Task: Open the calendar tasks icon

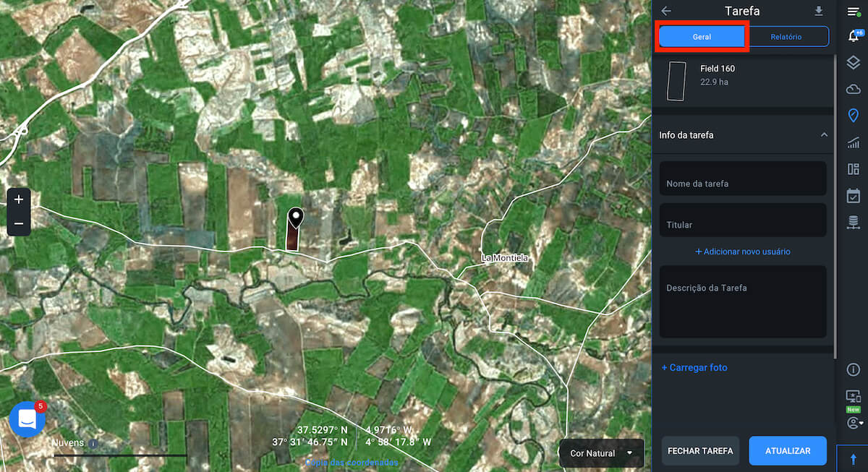Action: 853,196
